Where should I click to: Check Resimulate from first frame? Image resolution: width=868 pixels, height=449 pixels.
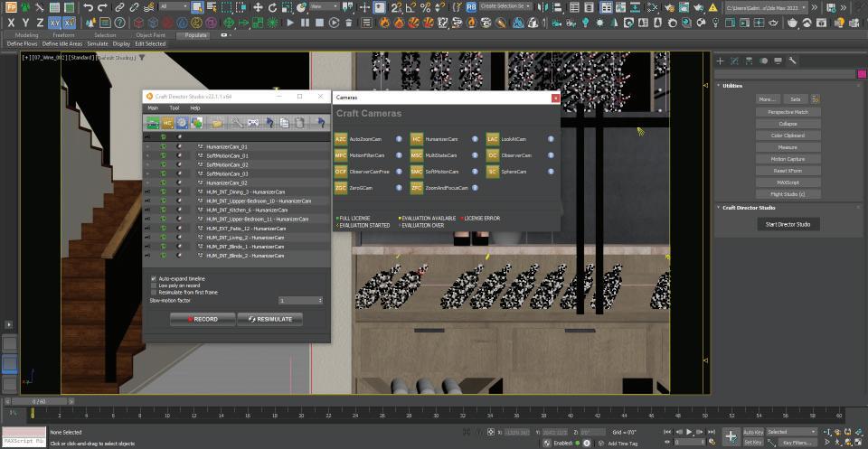153,293
